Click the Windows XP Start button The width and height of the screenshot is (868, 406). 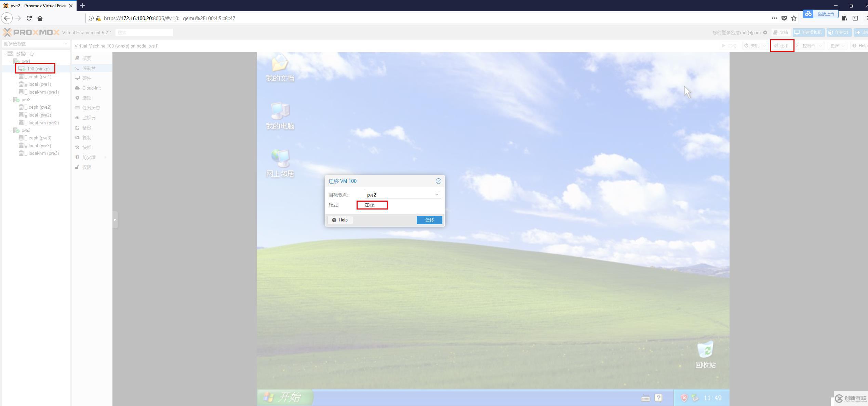coord(284,397)
